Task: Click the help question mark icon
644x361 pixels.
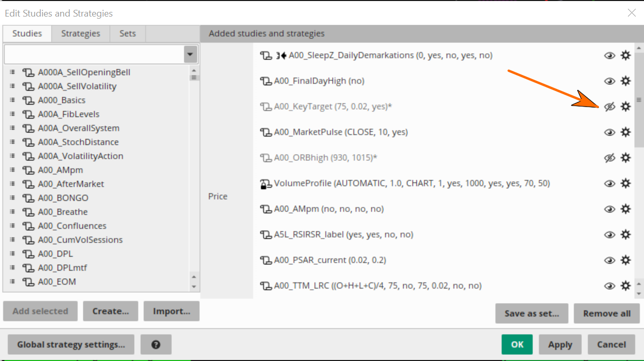Action: click(x=155, y=344)
